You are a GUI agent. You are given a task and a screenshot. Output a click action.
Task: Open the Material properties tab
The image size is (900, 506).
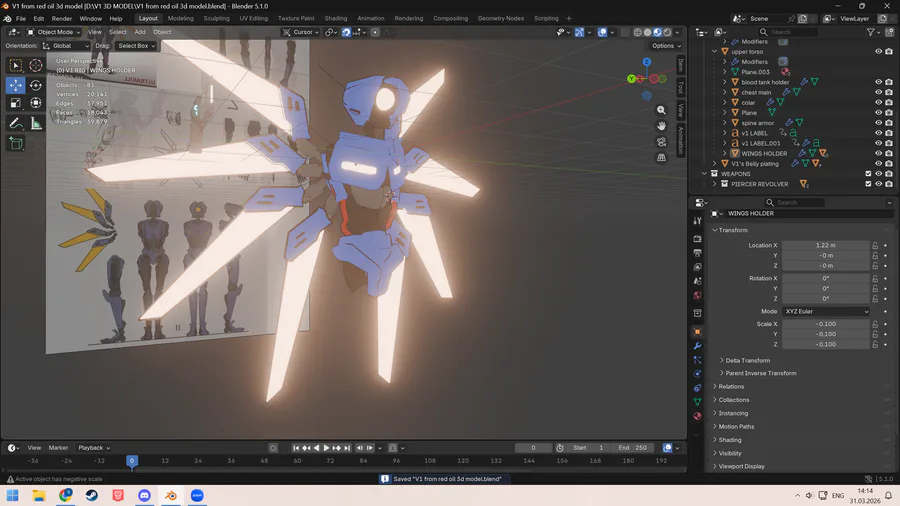(x=697, y=416)
